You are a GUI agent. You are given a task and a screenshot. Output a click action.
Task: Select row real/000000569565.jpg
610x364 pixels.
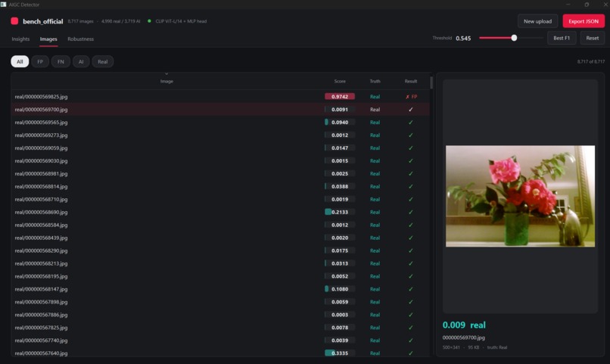[x=220, y=122]
